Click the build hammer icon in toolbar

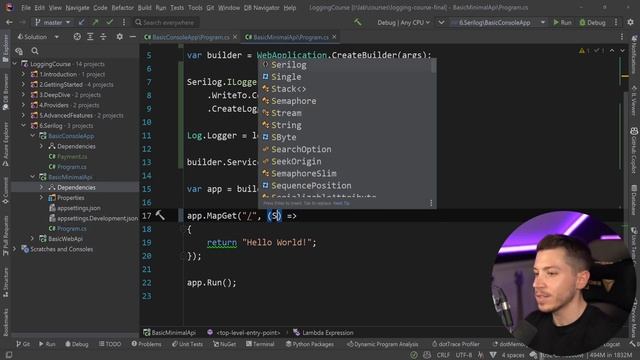(358, 22)
